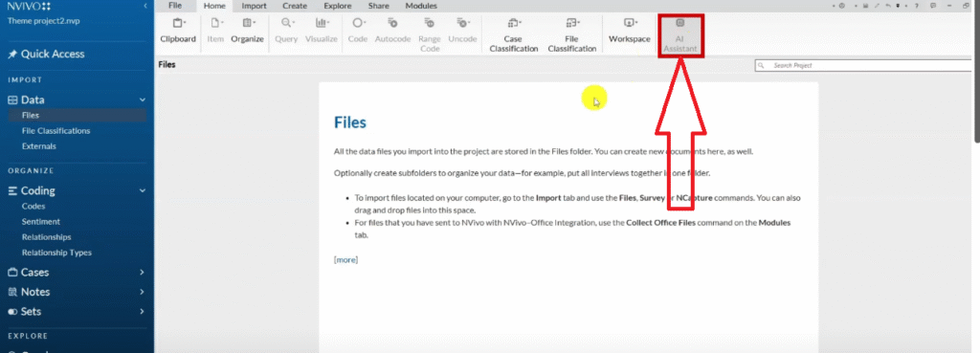980x353 pixels.
Task: Select Relationship Types under Coding
Action: tap(56, 254)
